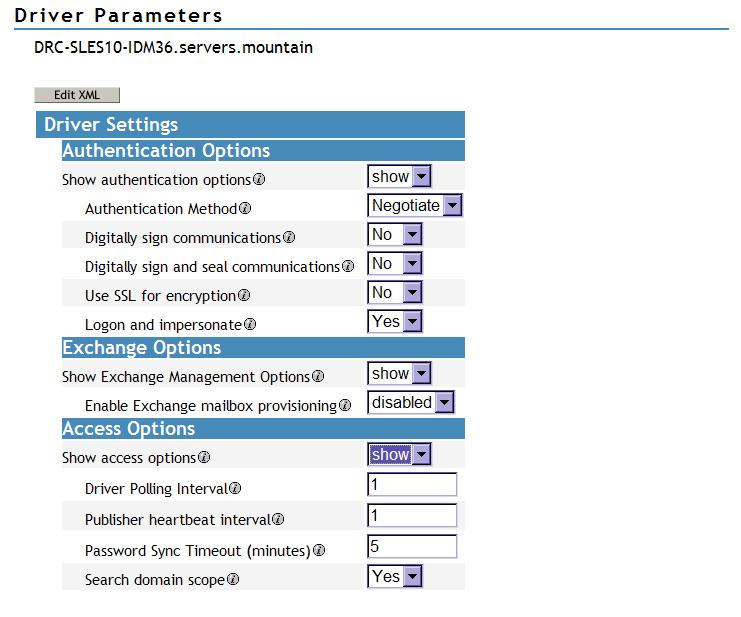Viewport: 741px width, 617px height.
Task: Click help icon beside Authentication Method
Action: (245, 208)
